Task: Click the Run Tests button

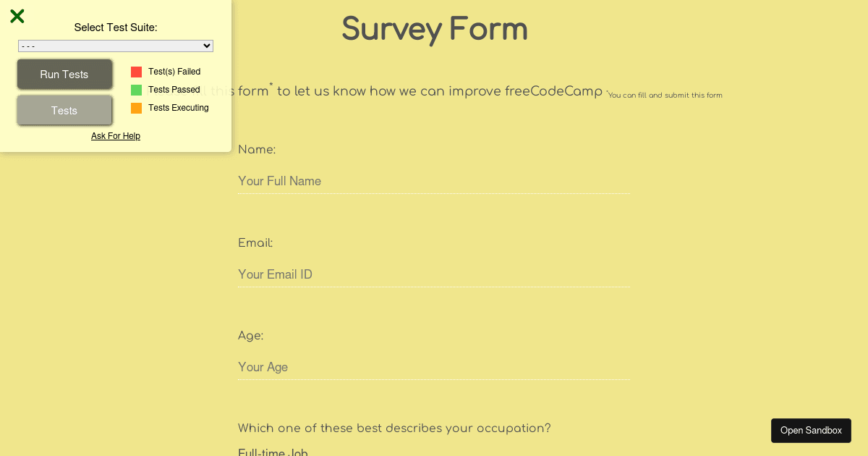Action: click(x=64, y=74)
